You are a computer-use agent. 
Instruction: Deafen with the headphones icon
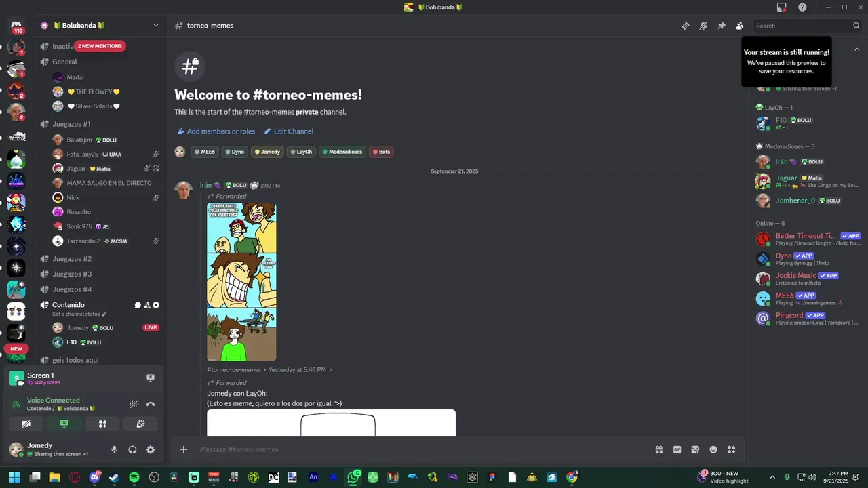pos(132,449)
